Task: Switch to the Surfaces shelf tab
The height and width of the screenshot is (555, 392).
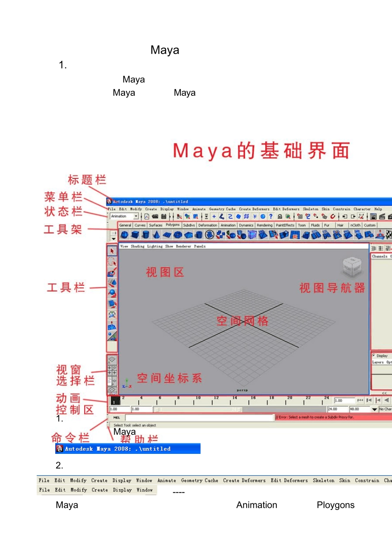Action: pyautogui.click(x=156, y=225)
